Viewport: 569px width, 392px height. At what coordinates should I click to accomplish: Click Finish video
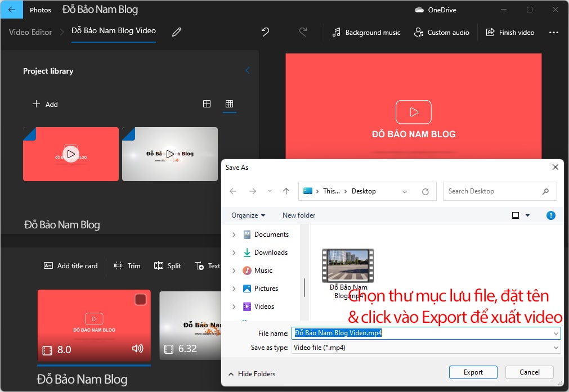pos(510,32)
